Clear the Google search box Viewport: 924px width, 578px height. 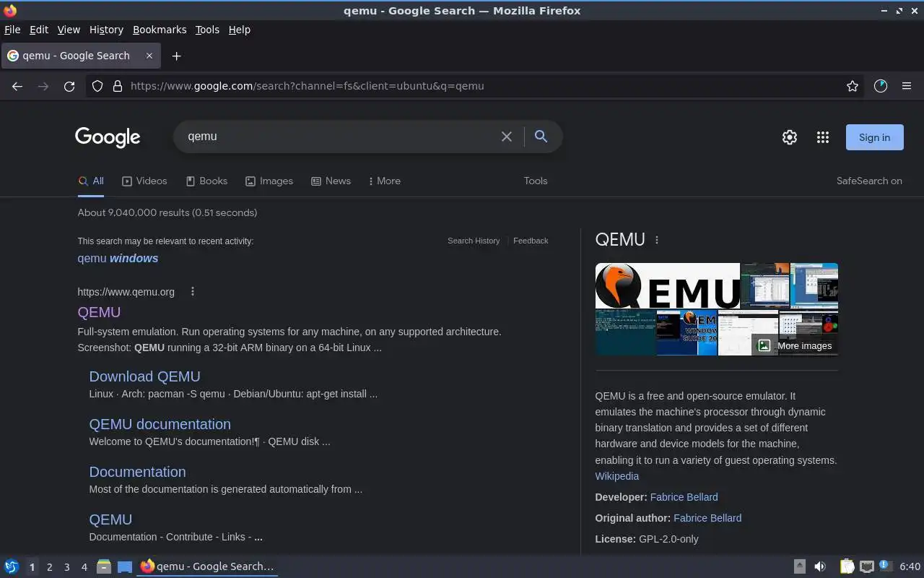click(x=507, y=137)
